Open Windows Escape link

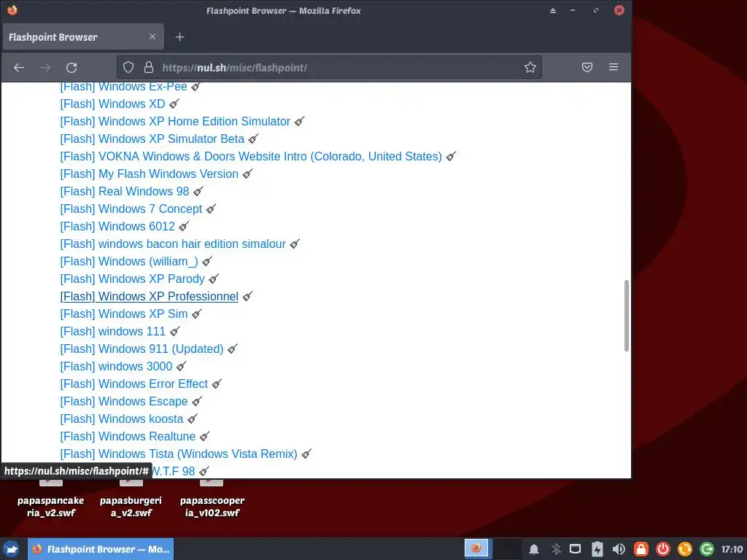pos(124,402)
